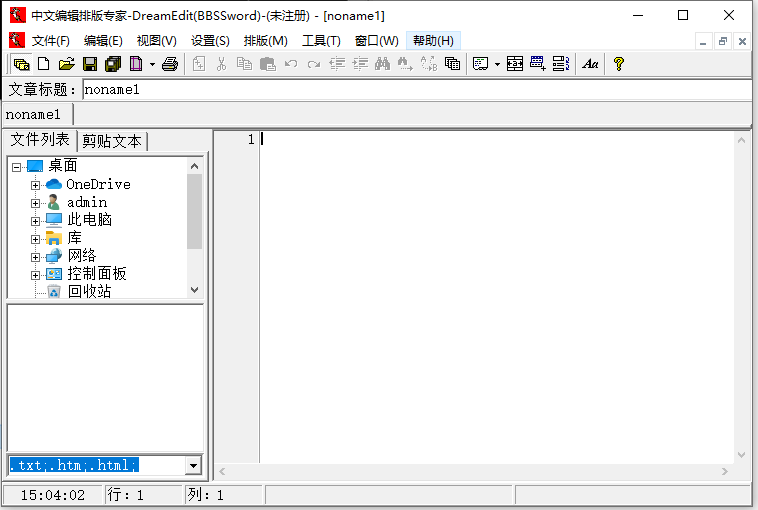The image size is (758, 510).
Task: Open the 设置(S) menu
Action: coord(210,41)
